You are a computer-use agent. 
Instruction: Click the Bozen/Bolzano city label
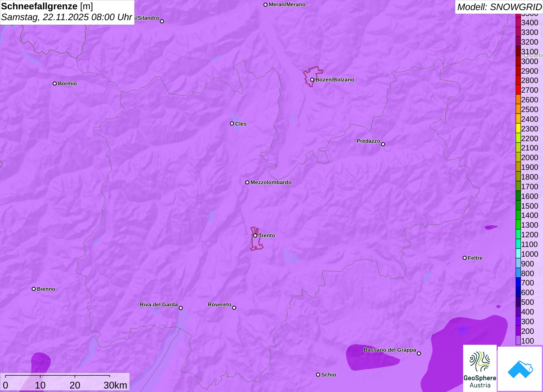335,79
